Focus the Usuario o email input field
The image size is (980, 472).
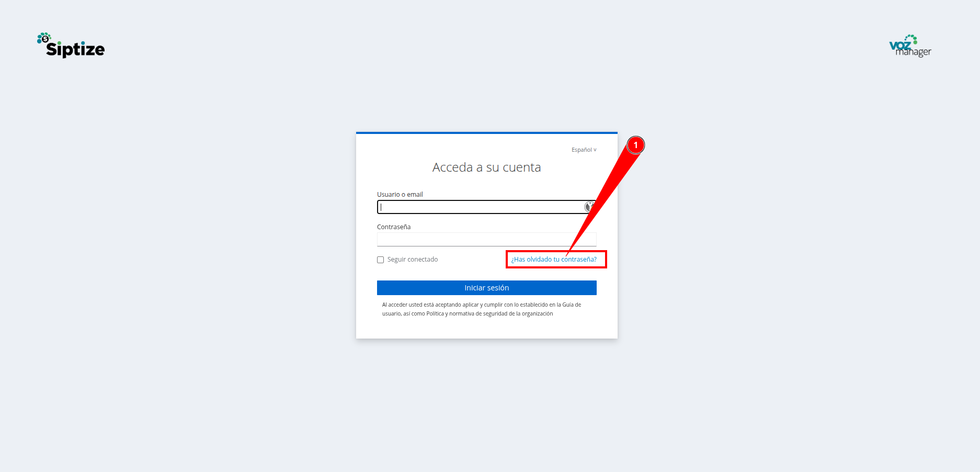coord(487,207)
